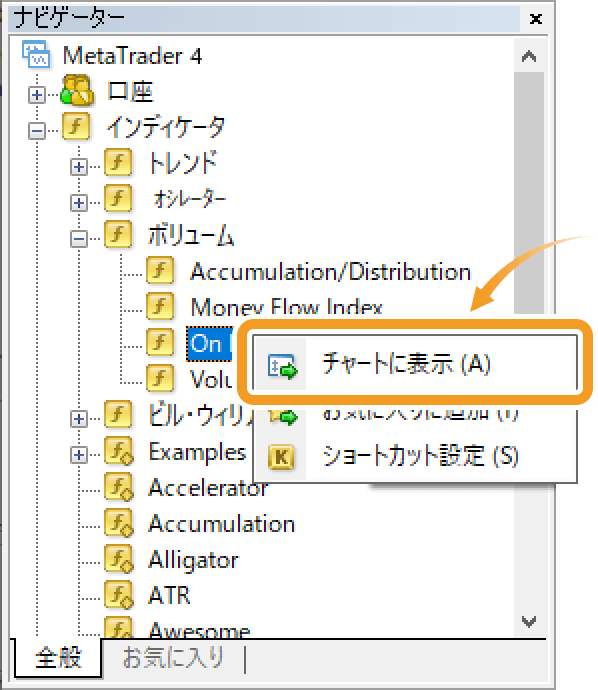Choose ショートカット設定 (S) from context menu
Image resolution: width=598 pixels, height=690 pixels.
pos(415,456)
